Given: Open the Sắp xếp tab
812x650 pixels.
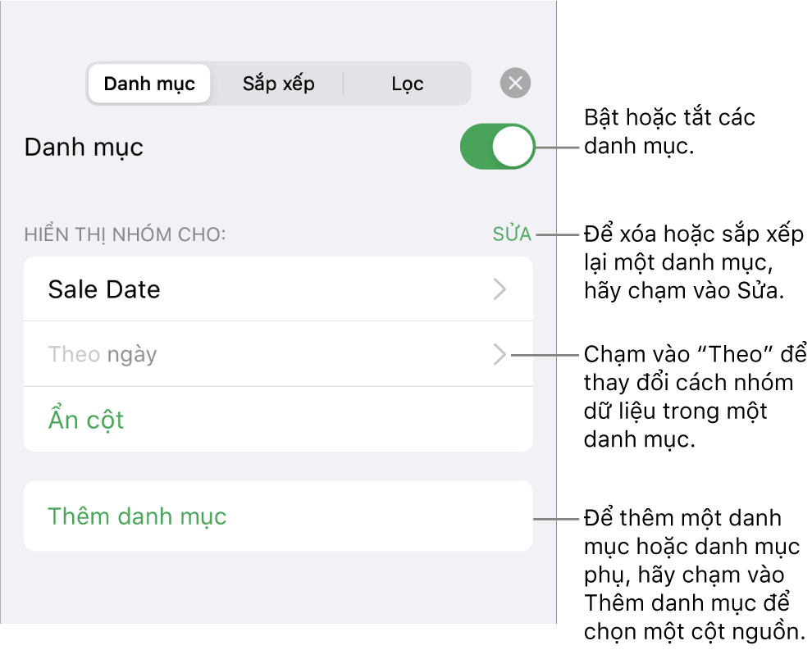Looking at the screenshot, I should pyautogui.click(x=279, y=84).
